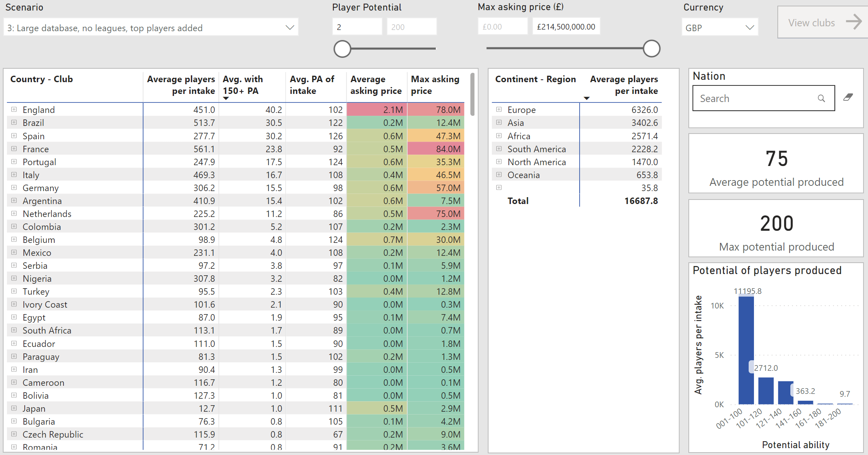
Task: Expand the Turkey row
Action: coord(14,291)
